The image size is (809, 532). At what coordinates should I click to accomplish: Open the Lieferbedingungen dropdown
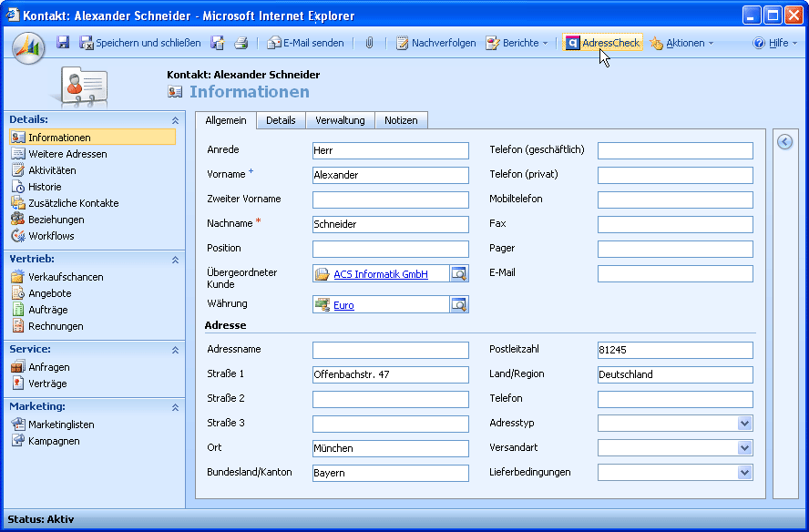[x=744, y=473]
